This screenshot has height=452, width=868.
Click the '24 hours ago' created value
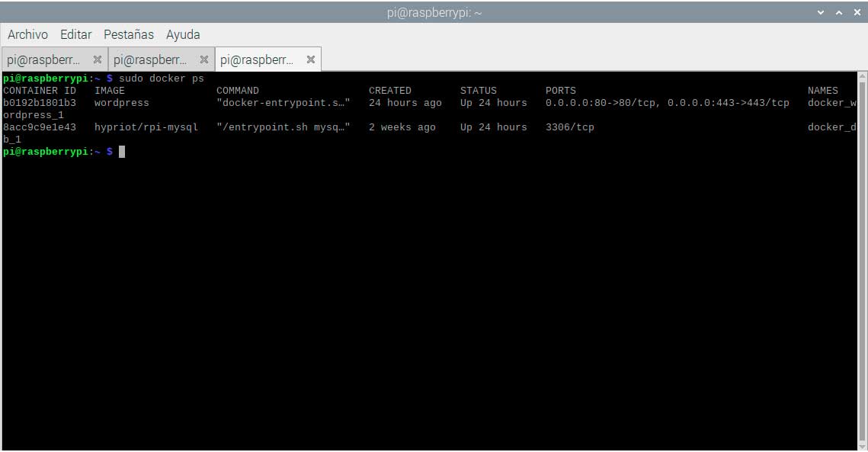pos(405,103)
